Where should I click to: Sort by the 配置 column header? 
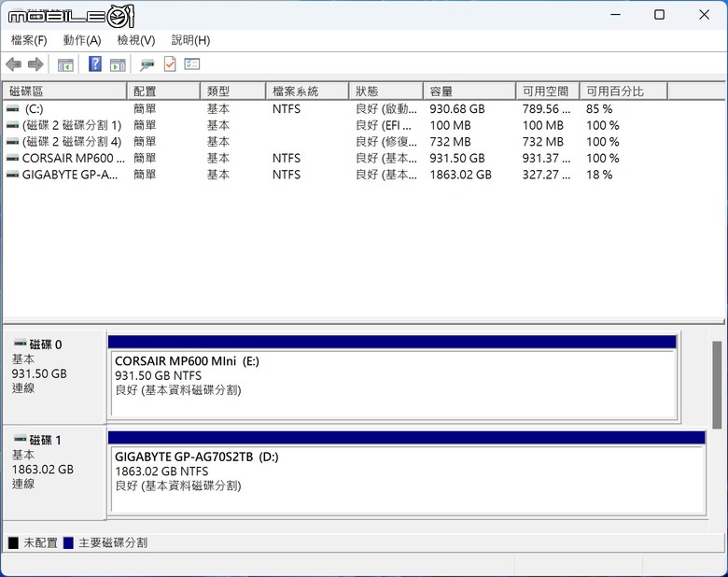tap(163, 91)
